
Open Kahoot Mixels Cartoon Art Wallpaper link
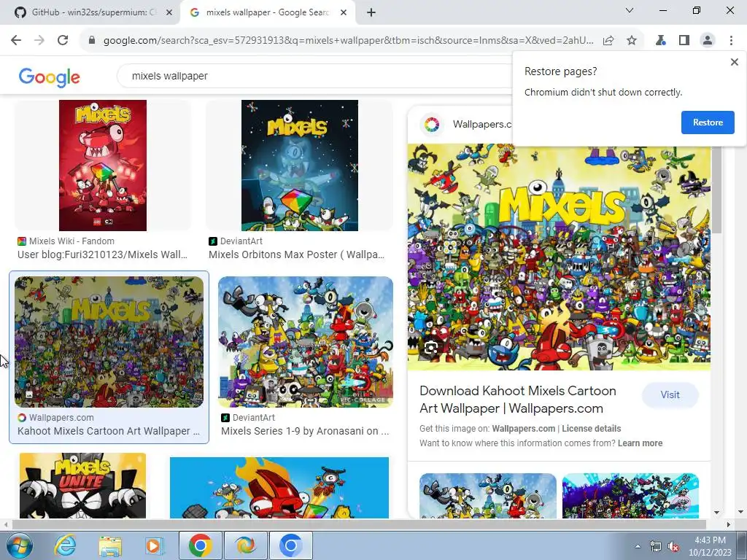[x=109, y=431]
